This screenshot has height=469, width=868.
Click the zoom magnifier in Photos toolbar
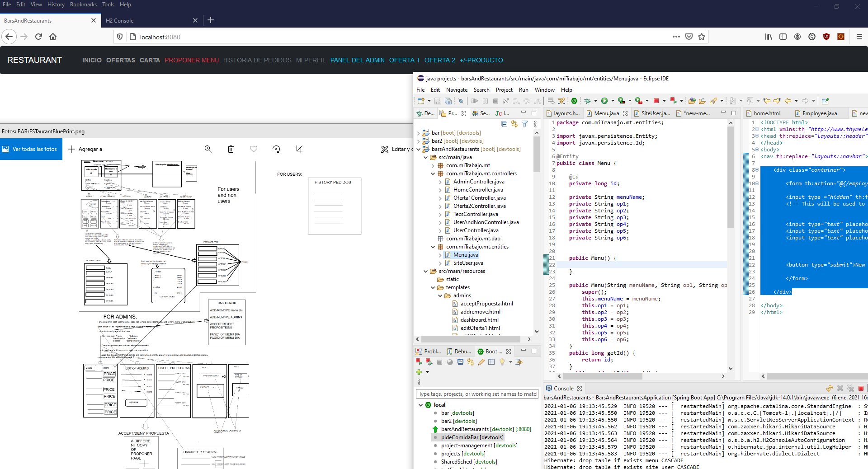tap(208, 149)
